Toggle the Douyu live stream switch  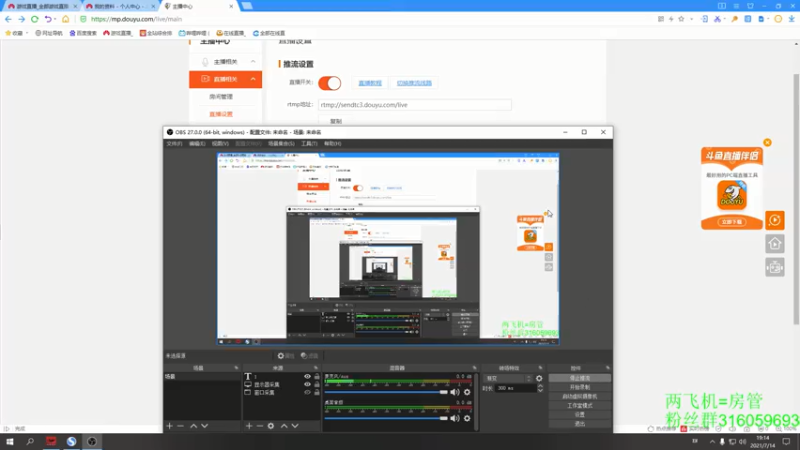point(330,83)
